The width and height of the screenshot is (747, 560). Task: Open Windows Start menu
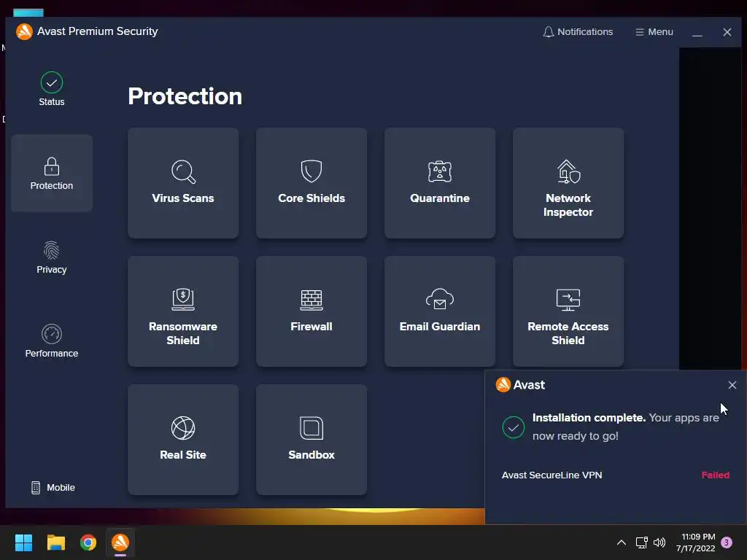tap(23, 542)
